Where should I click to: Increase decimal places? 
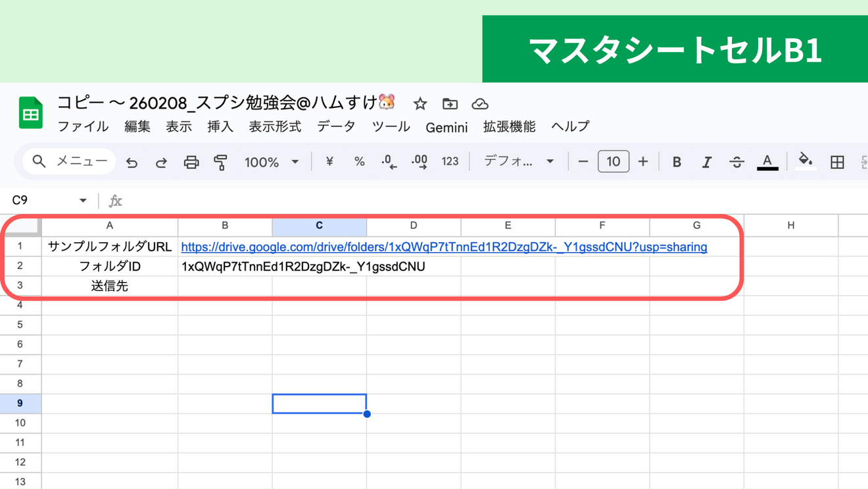[419, 162]
